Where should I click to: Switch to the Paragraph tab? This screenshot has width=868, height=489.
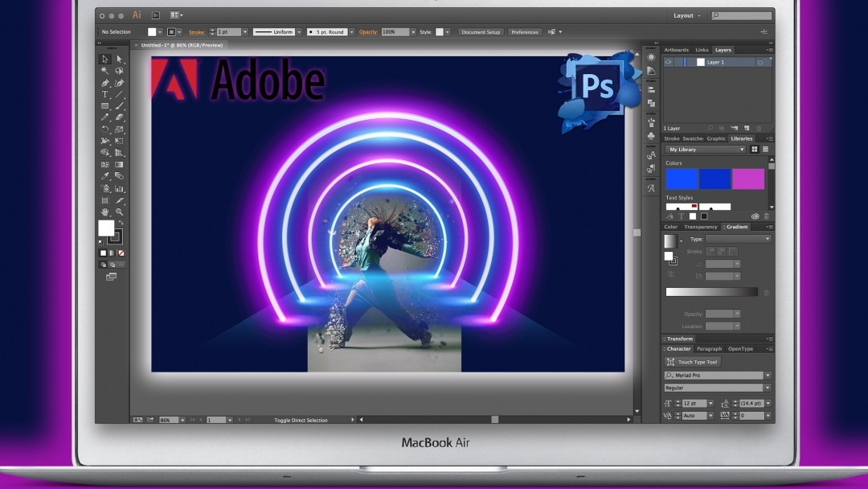709,349
